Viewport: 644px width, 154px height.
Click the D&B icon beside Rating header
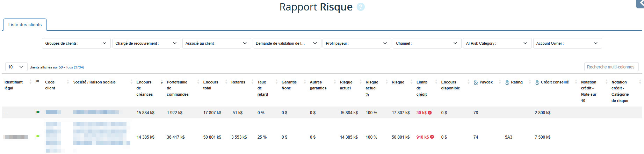(507, 82)
